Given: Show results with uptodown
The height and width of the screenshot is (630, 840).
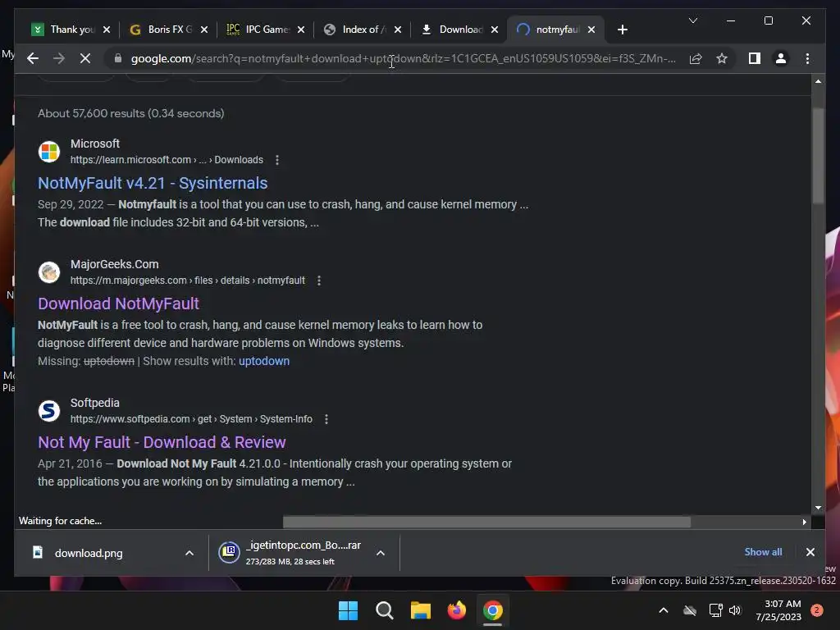Looking at the screenshot, I should pos(264,361).
